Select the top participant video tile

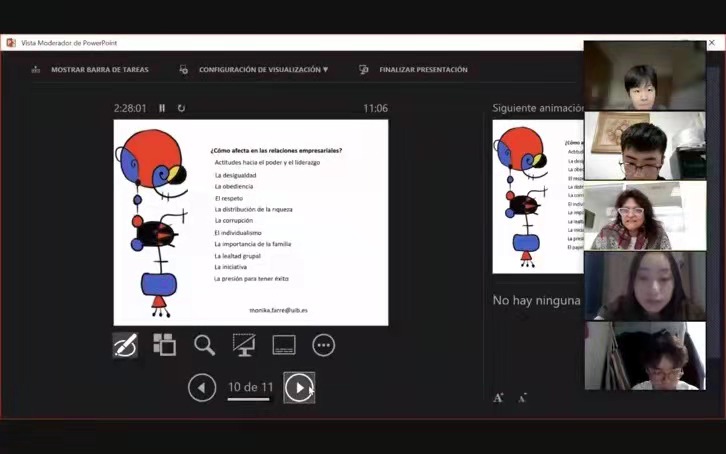(645, 75)
